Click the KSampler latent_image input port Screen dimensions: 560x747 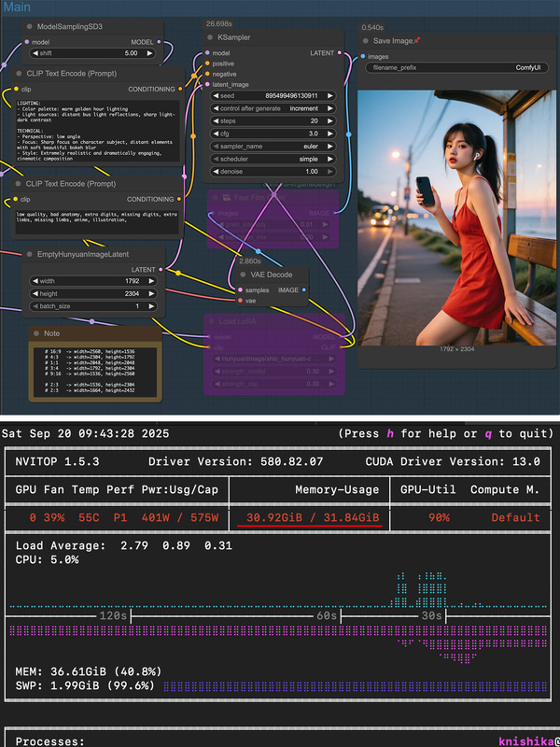pos(207,84)
